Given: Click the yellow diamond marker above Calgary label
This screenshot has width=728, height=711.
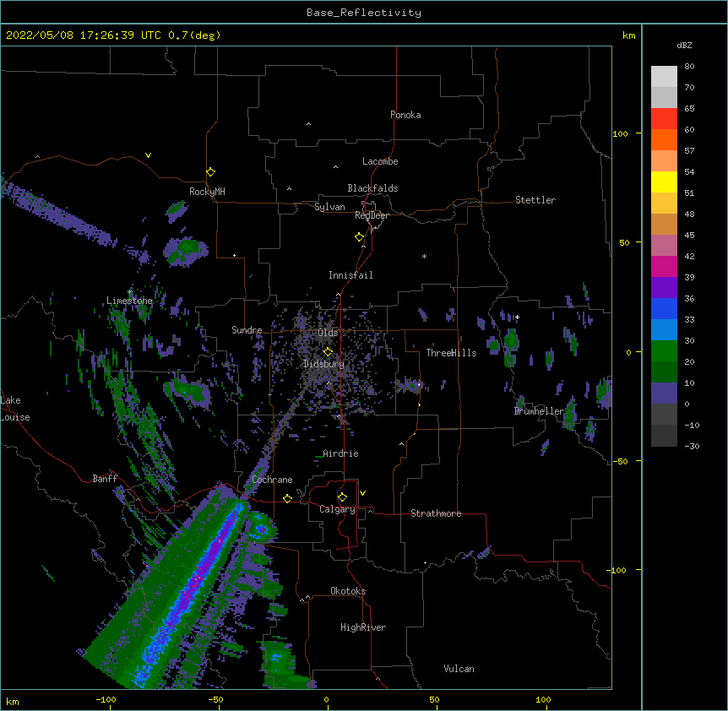Looking at the screenshot, I should (342, 497).
